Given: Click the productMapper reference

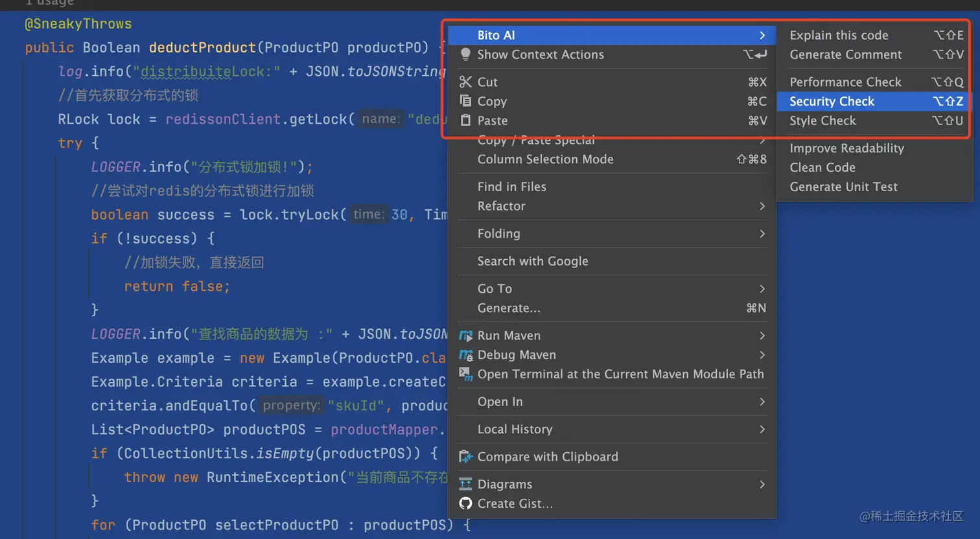Looking at the screenshot, I should (384, 430).
